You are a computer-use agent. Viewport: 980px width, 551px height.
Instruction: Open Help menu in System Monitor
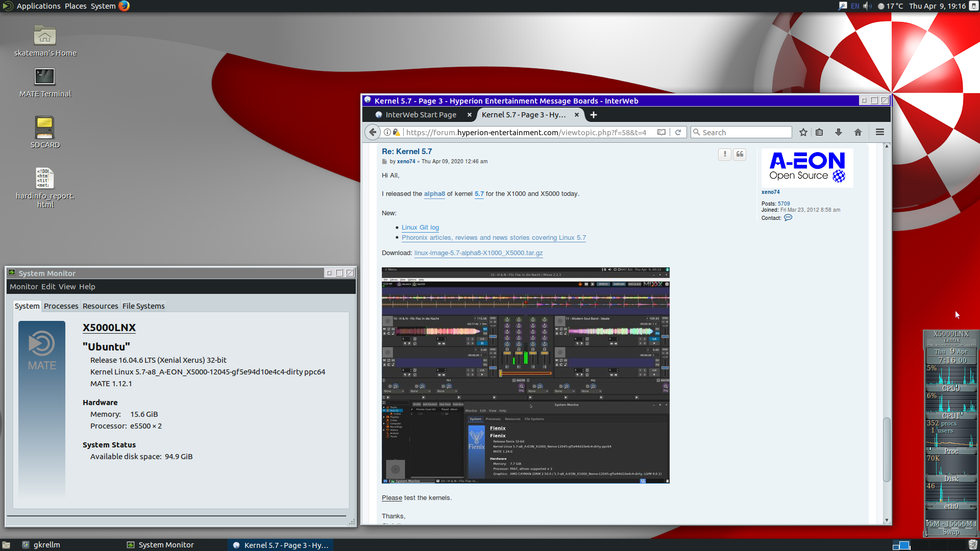(x=87, y=287)
